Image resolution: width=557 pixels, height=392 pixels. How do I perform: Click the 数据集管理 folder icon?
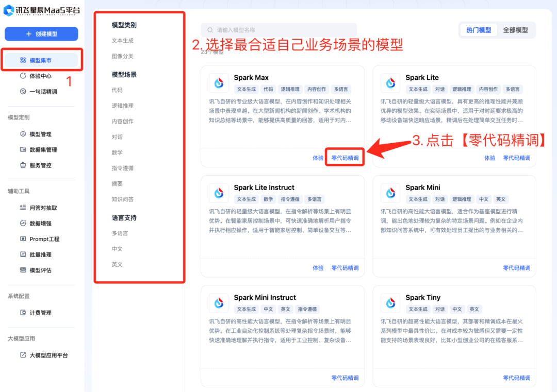(x=23, y=150)
